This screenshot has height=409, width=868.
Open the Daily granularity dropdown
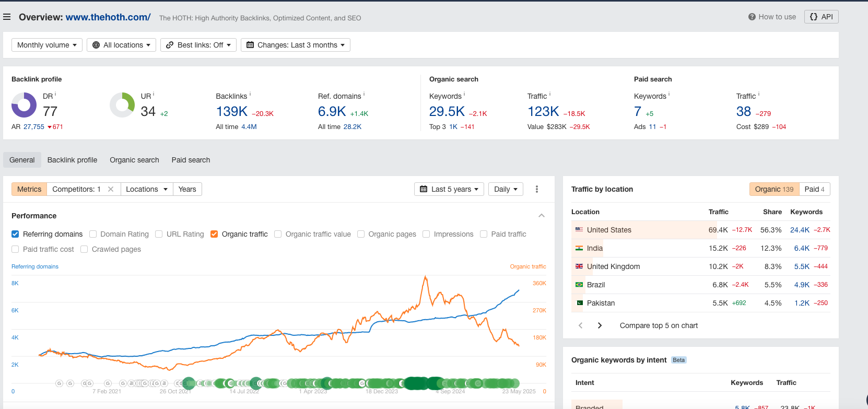506,189
